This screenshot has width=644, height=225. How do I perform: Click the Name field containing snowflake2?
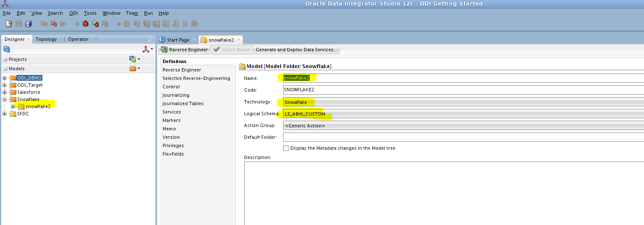(463, 78)
